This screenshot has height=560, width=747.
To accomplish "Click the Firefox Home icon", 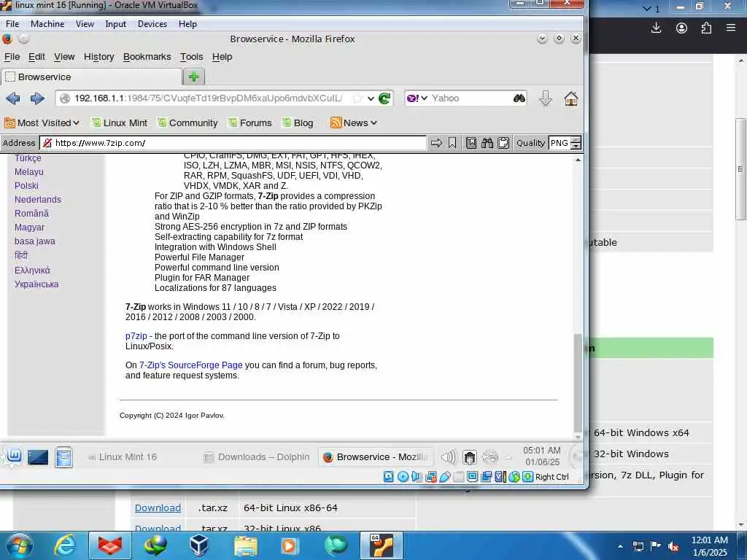I will click(570, 98).
